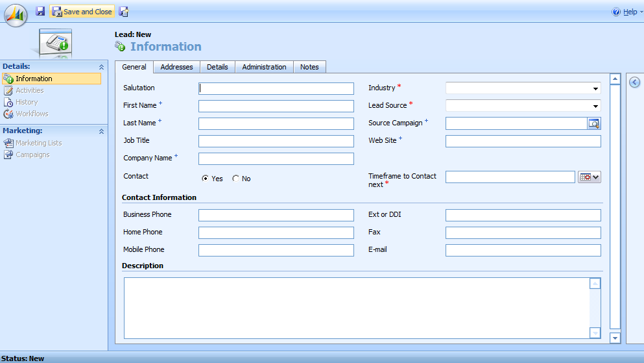The image size is (644, 363).
Task: Click the Home Phone input field
Action: (x=276, y=232)
